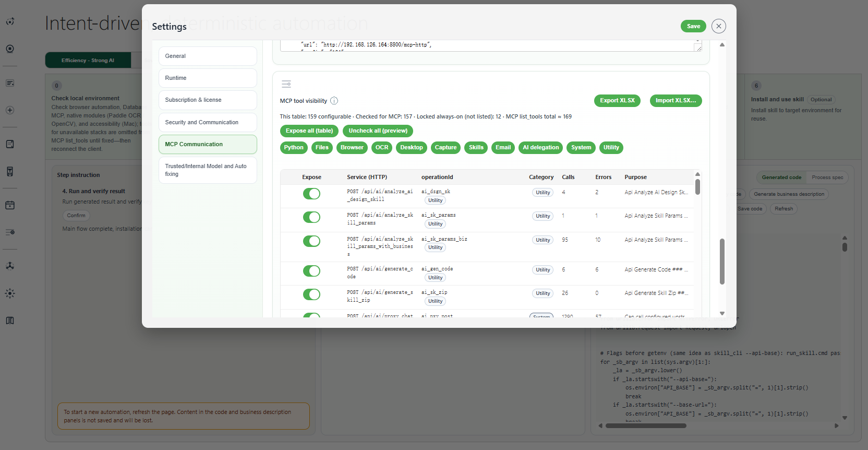Close the Settings dialog with the X
Viewport: 868px width, 450px height.
pos(718,26)
